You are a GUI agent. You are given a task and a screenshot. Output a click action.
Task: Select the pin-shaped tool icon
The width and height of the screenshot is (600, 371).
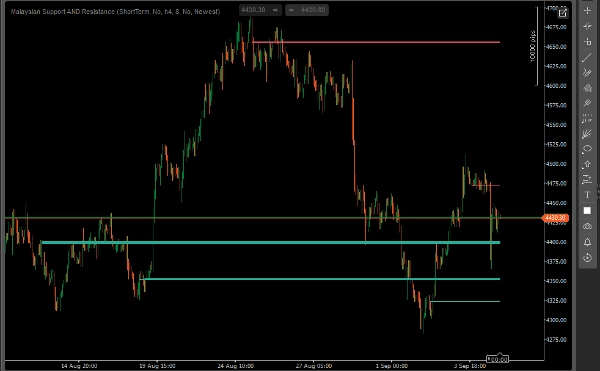click(x=587, y=103)
